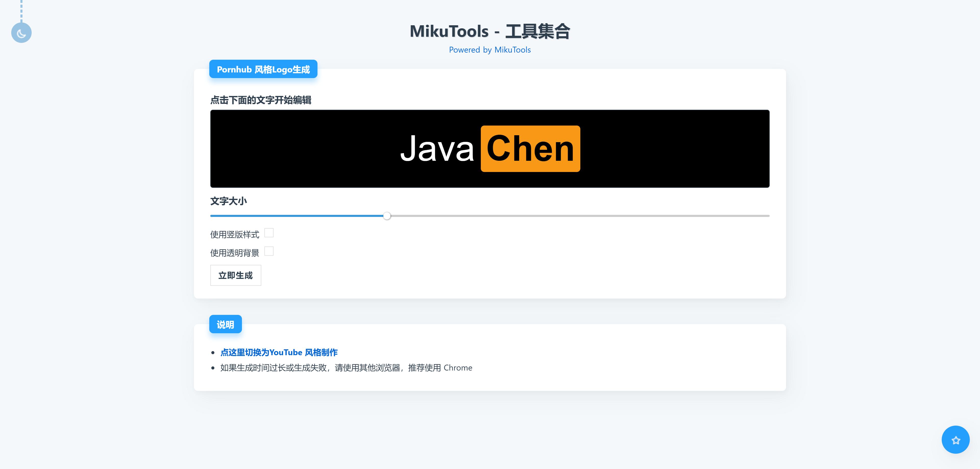Enable the 使用透明背景 checkbox

pyautogui.click(x=269, y=251)
